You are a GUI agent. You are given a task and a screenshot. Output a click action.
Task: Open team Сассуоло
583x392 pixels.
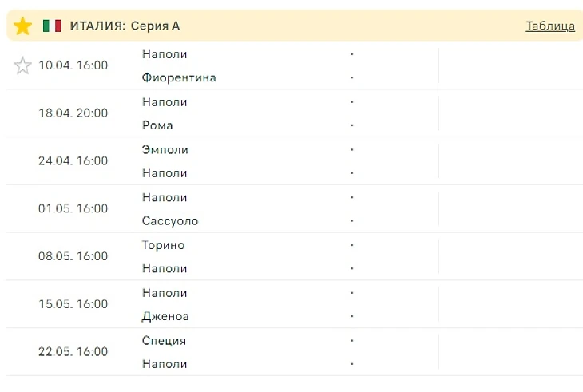coord(170,221)
